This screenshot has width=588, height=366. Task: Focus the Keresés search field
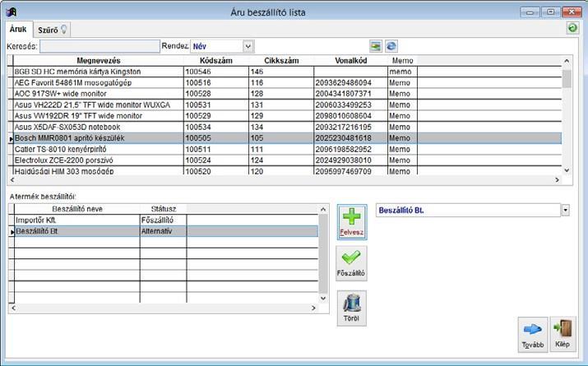pyautogui.click(x=100, y=47)
